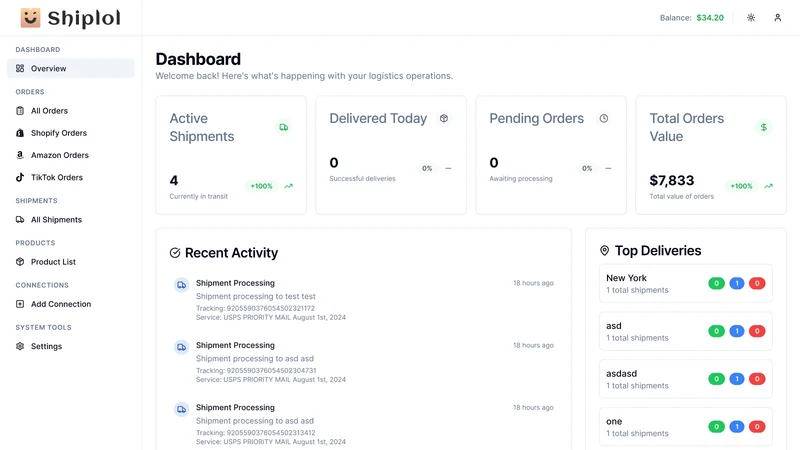Click New York blue status badge

pos(737,283)
